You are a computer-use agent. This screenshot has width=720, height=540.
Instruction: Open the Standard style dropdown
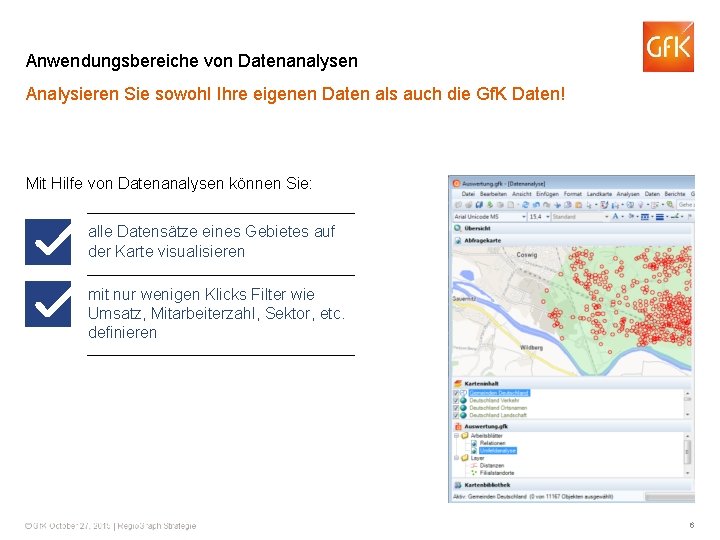pos(607,217)
